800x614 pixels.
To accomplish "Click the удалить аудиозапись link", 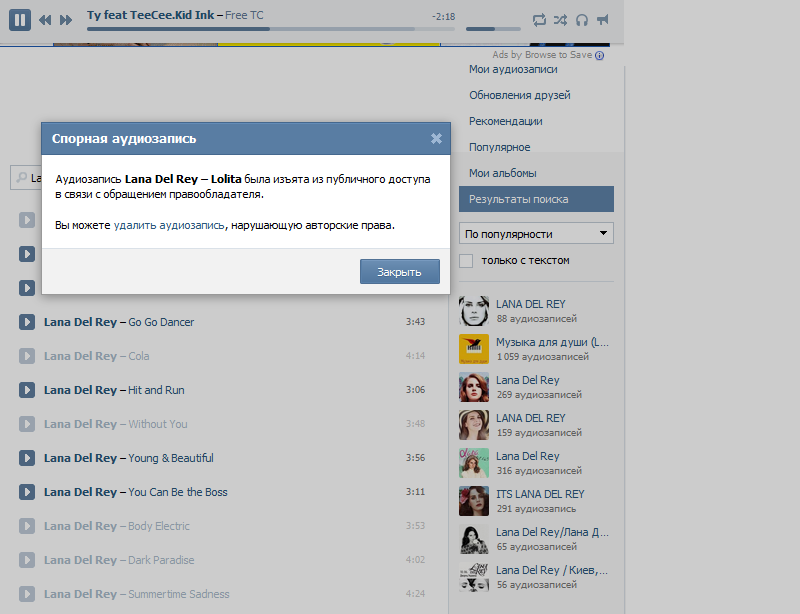I will (169, 225).
